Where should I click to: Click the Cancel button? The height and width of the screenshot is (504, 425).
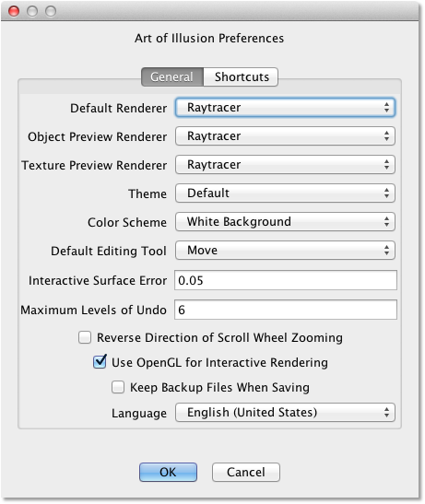click(x=246, y=472)
